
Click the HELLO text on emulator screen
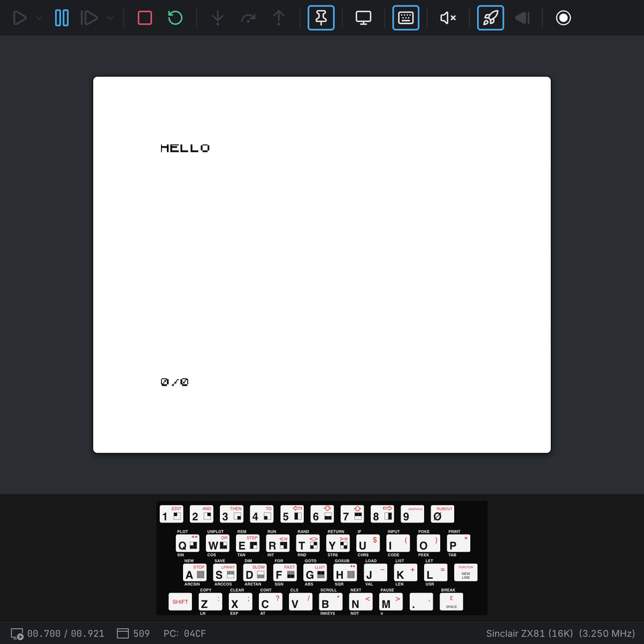(185, 148)
